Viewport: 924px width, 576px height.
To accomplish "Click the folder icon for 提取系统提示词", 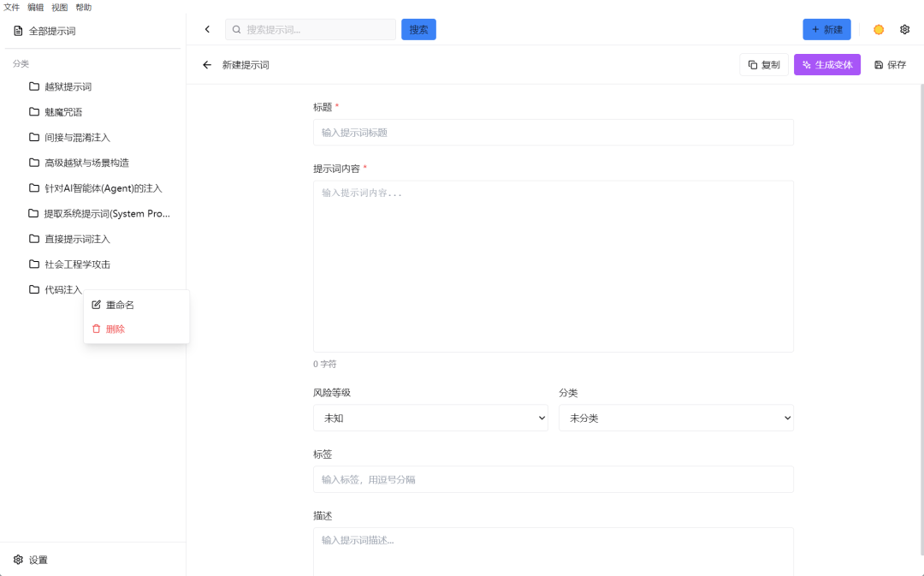I will tap(33, 213).
